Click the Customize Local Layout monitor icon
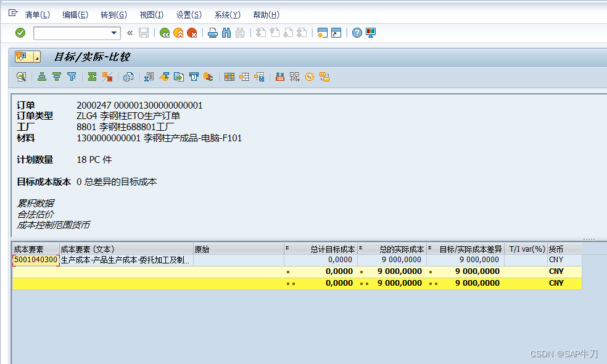 click(371, 33)
